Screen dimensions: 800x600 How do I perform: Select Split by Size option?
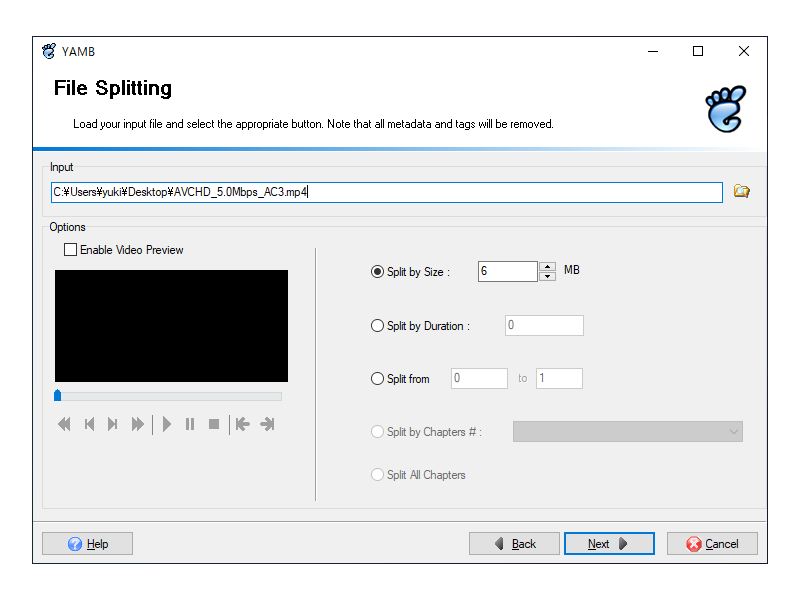[x=377, y=272]
